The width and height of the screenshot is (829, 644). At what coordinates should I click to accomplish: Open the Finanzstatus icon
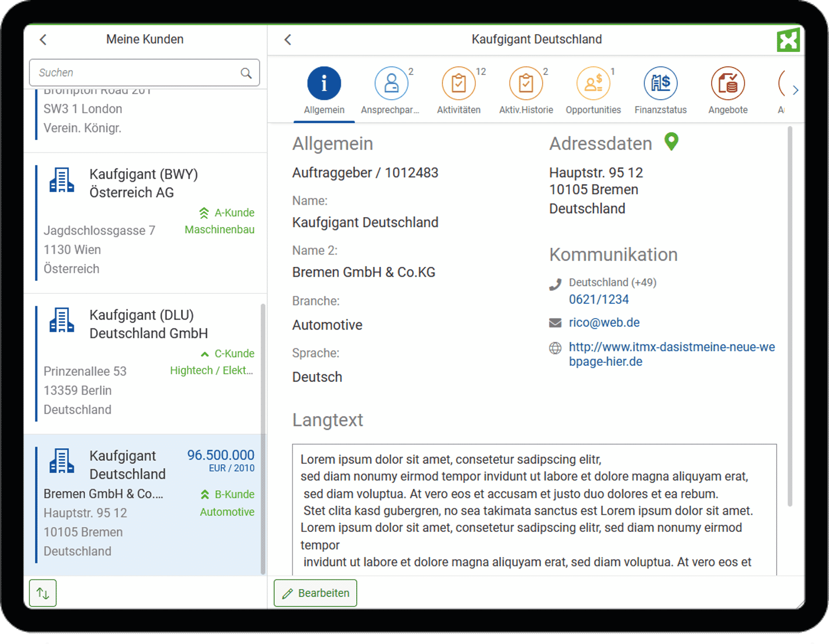(660, 83)
